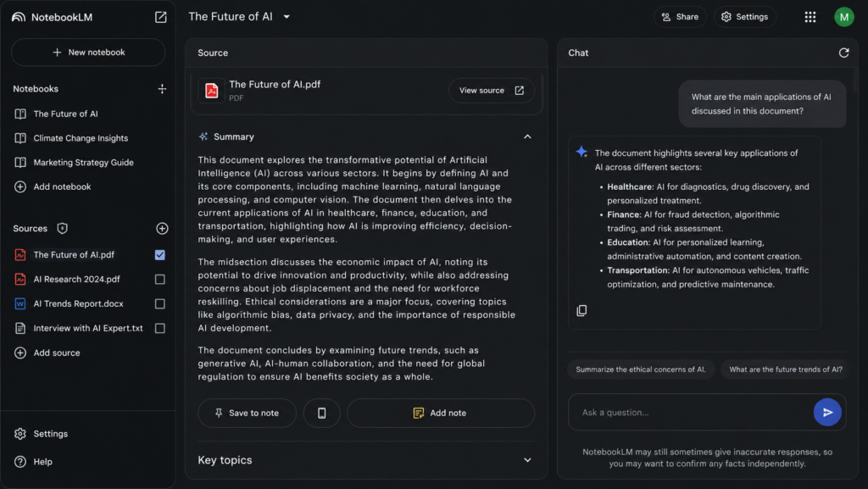Click the Summary sparkle icon
Screen dimensions: 868x489
click(x=203, y=136)
